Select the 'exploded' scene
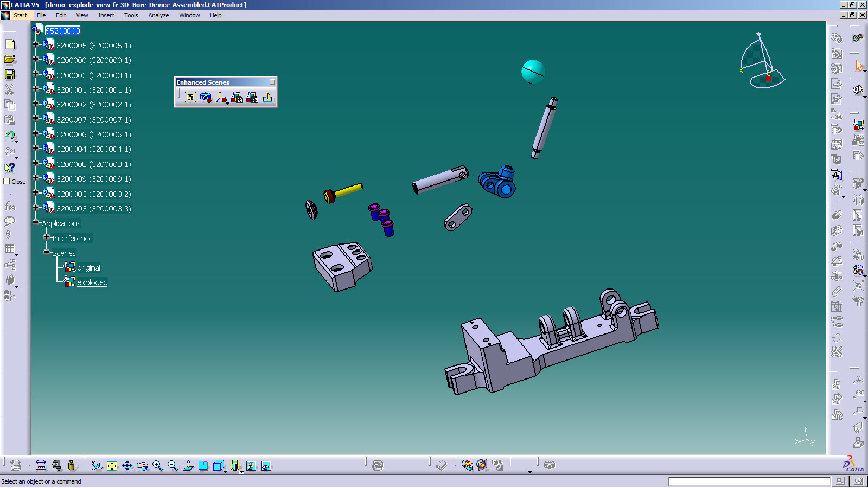This screenshot has width=868, height=488. [92, 282]
